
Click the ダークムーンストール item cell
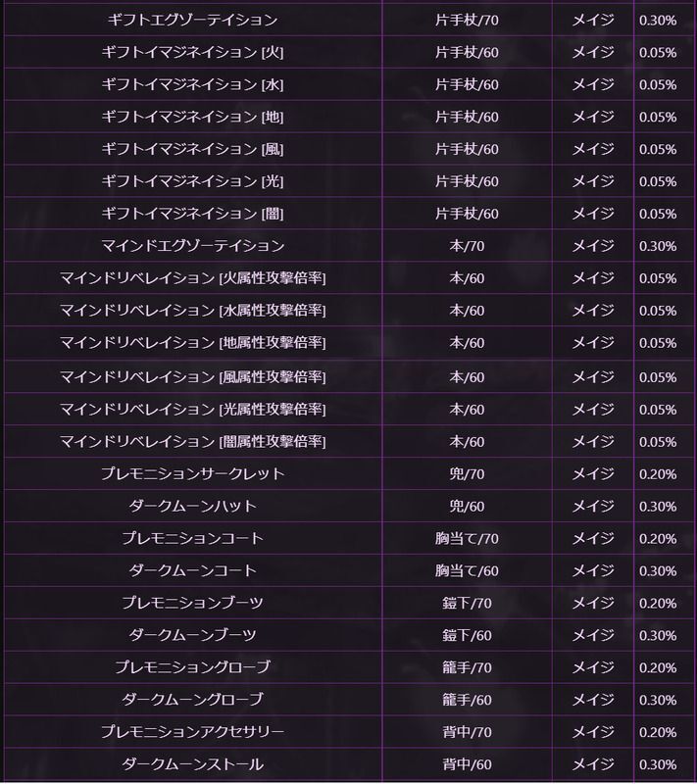coord(193,764)
